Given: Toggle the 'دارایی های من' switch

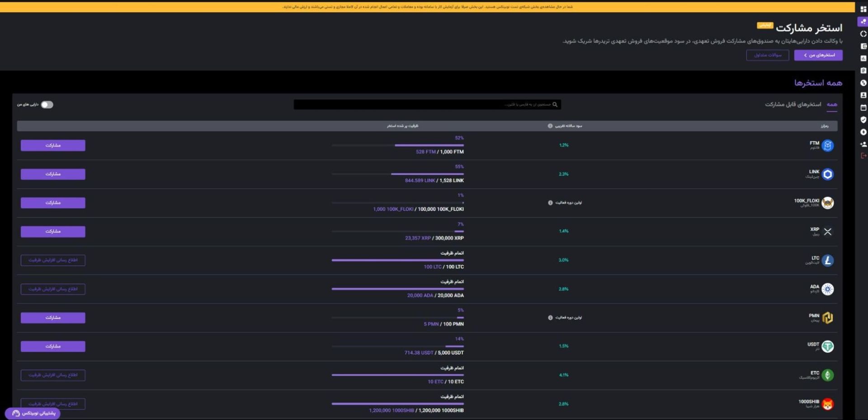Looking at the screenshot, I should (47, 105).
